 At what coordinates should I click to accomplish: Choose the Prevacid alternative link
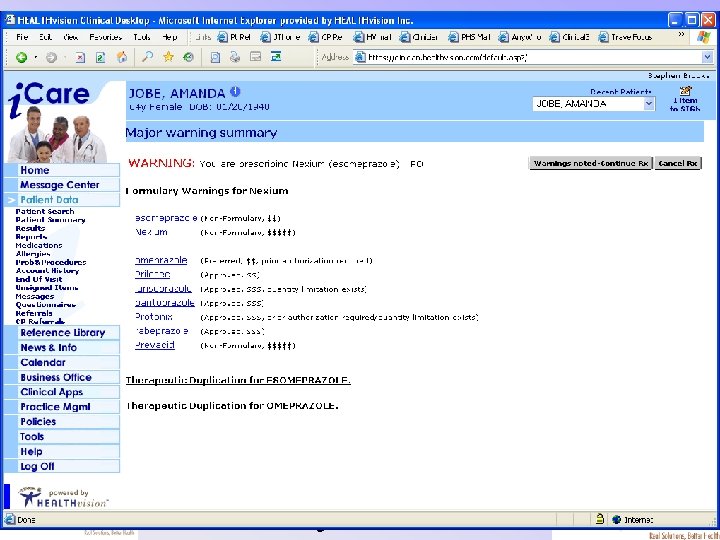(155, 345)
